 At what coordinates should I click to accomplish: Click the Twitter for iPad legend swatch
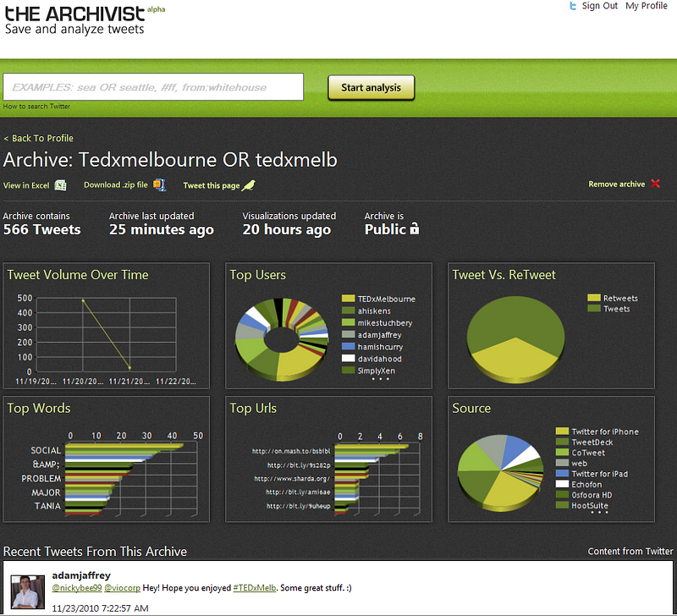pyautogui.click(x=562, y=474)
